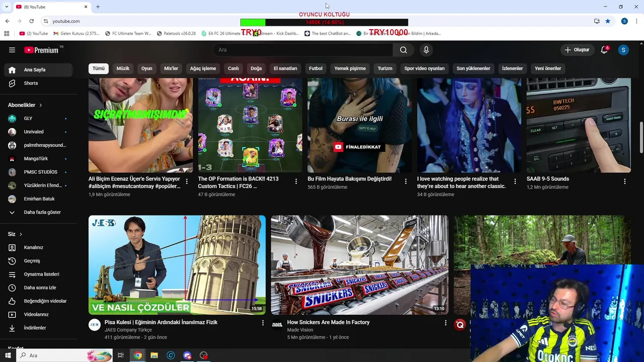The width and height of the screenshot is (644, 362).
Task: Open the account avatar menu on YouTube
Action: click(x=623, y=50)
